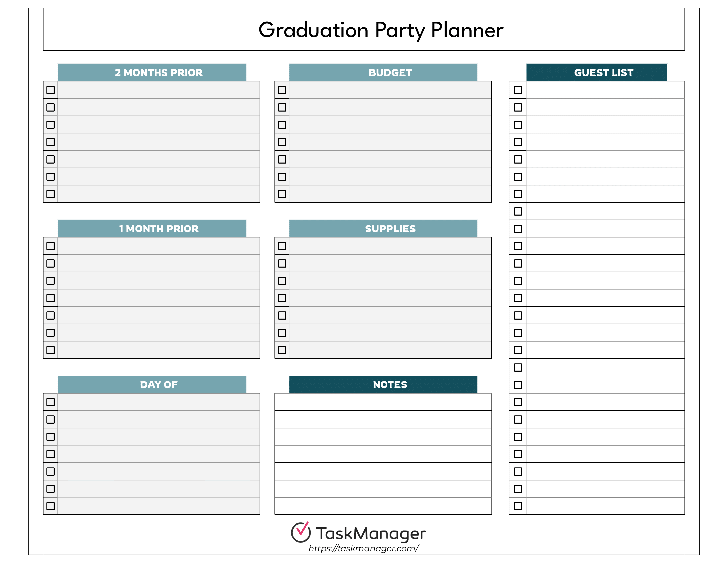Screen dimensions: 728x563
Task: Tick the last checkbox in 2 Months Prior
Action: [x=50, y=194]
